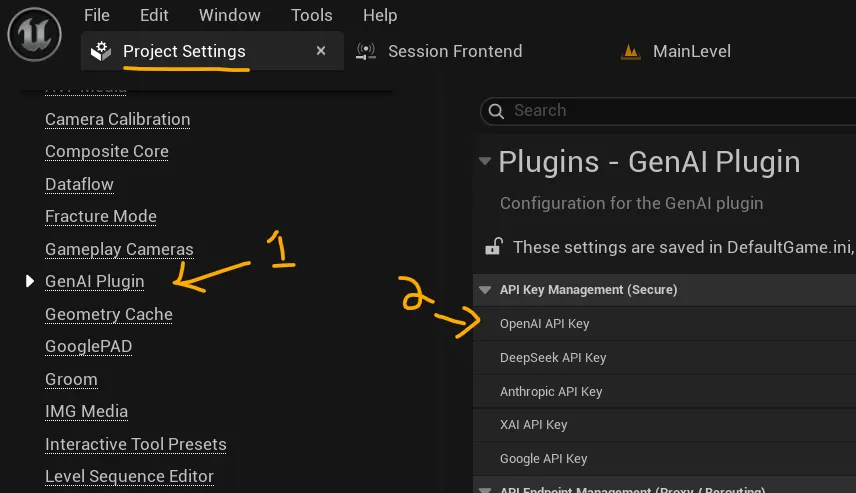The height and width of the screenshot is (493, 856).
Task: Open Camera Calibration settings
Action: [117, 119]
